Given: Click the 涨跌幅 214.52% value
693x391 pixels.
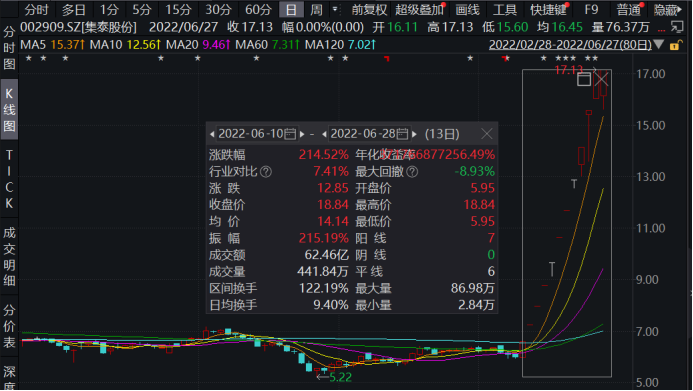Looking at the screenshot, I should pos(324,155).
